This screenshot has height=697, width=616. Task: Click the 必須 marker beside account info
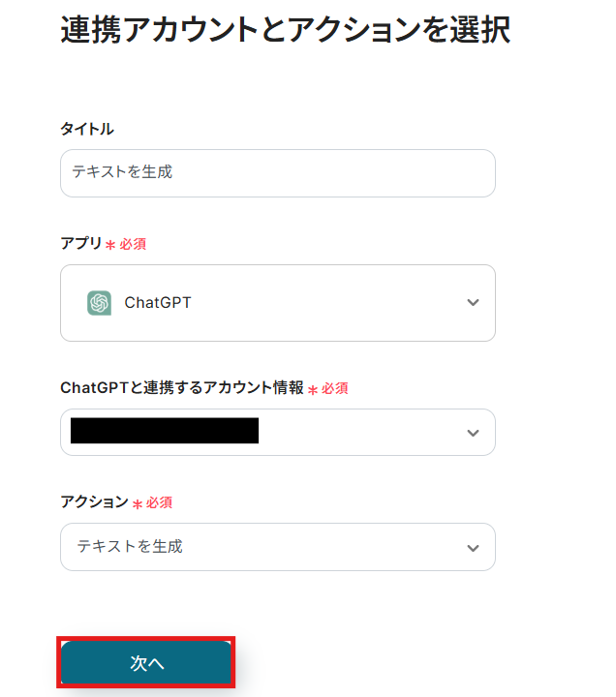pyautogui.click(x=335, y=388)
